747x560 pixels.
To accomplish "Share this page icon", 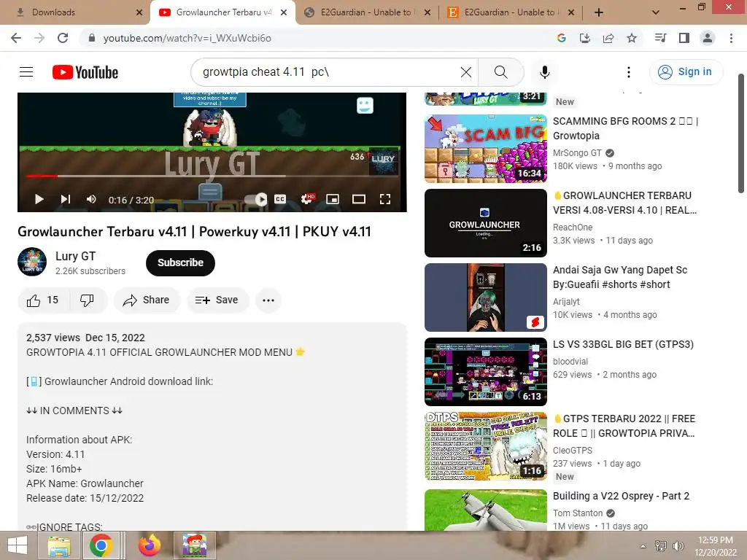I will click(608, 38).
